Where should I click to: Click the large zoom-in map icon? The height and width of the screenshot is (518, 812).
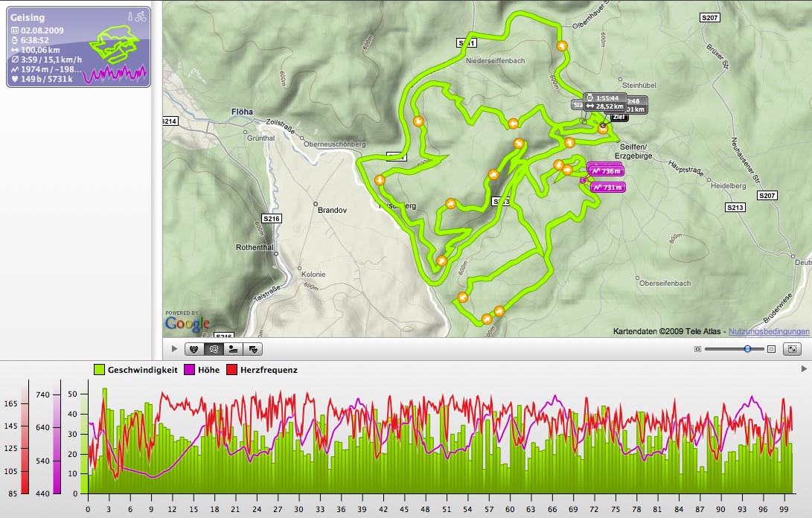(x=771, y=349)
